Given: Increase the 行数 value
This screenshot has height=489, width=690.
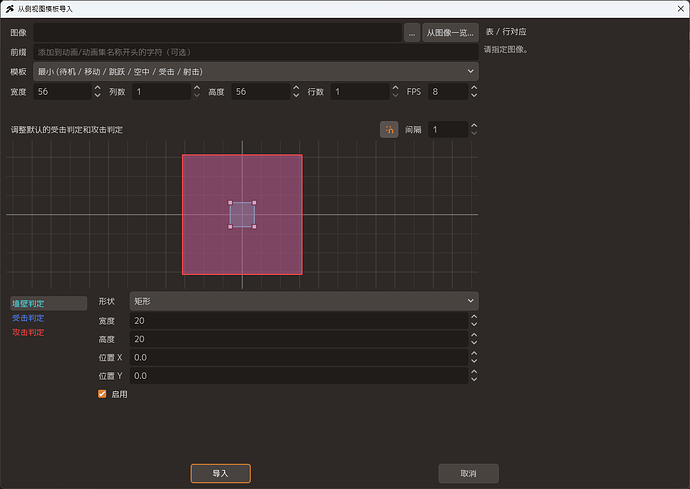Looking at the screenshot, I should 395,88.
